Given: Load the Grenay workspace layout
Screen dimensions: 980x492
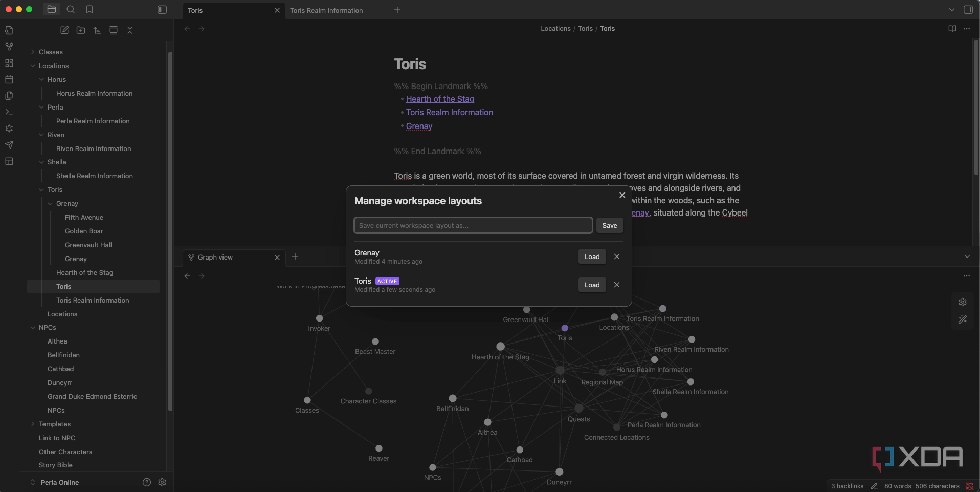Looking at the screenshot, I should coord(592,256).
